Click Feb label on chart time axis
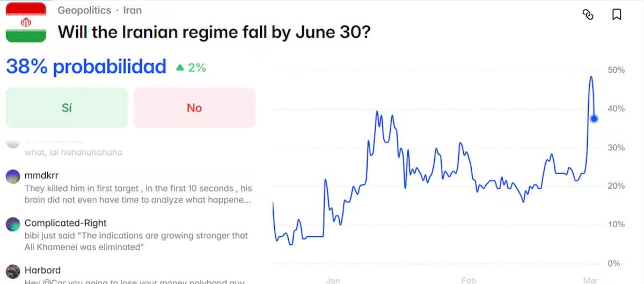644x284 pixels. [x=469, y=280]
